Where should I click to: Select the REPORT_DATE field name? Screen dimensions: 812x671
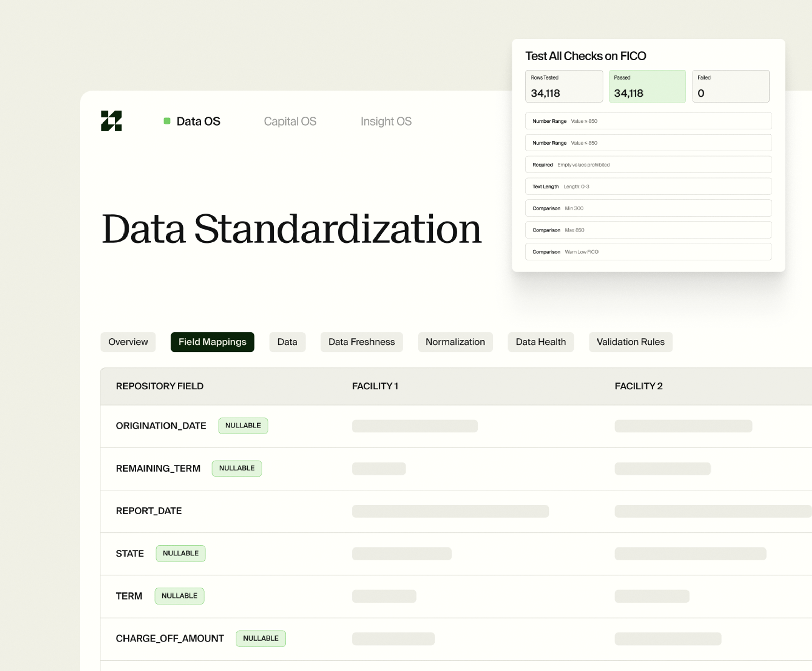[x=149, y=511]
